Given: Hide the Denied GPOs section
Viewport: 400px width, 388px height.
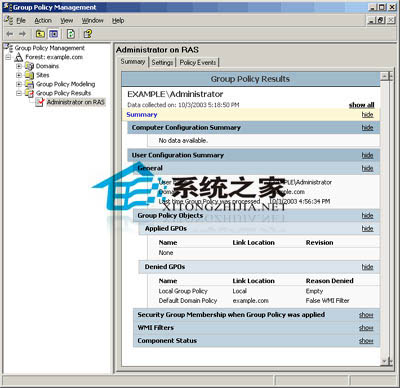Looking at the screenshot, I should 368,267.
